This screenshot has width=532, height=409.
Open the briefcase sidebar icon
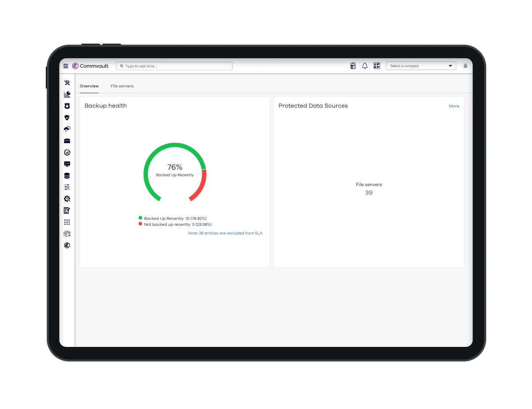(x=67, y=141)
